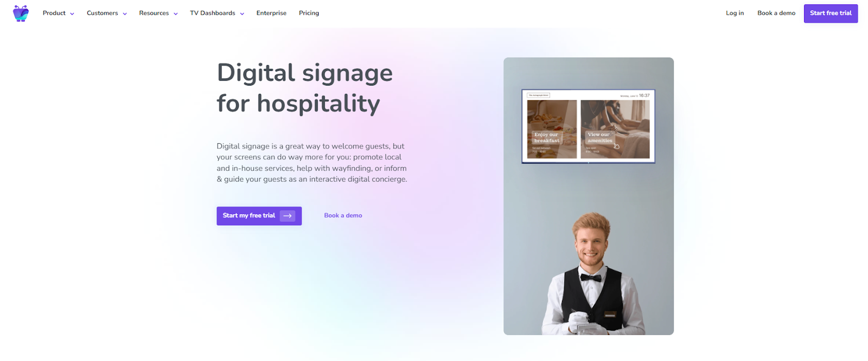Click the ScreenCloud logo icon
868x361 pixels.
[x=21, y=13]
